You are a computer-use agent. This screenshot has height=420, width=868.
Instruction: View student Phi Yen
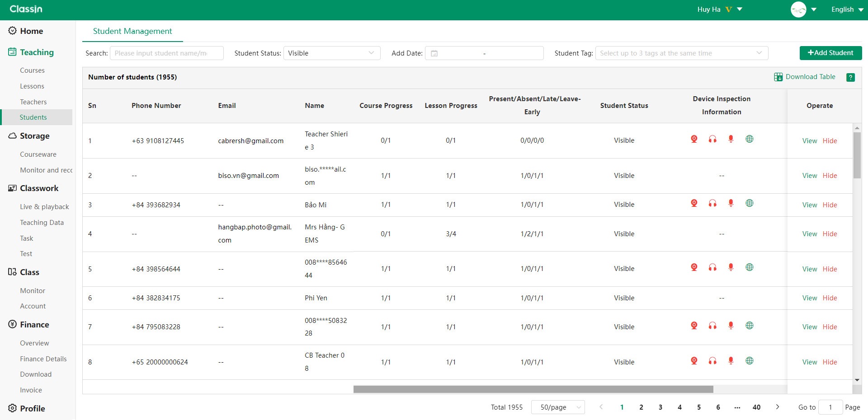point(809,298)
